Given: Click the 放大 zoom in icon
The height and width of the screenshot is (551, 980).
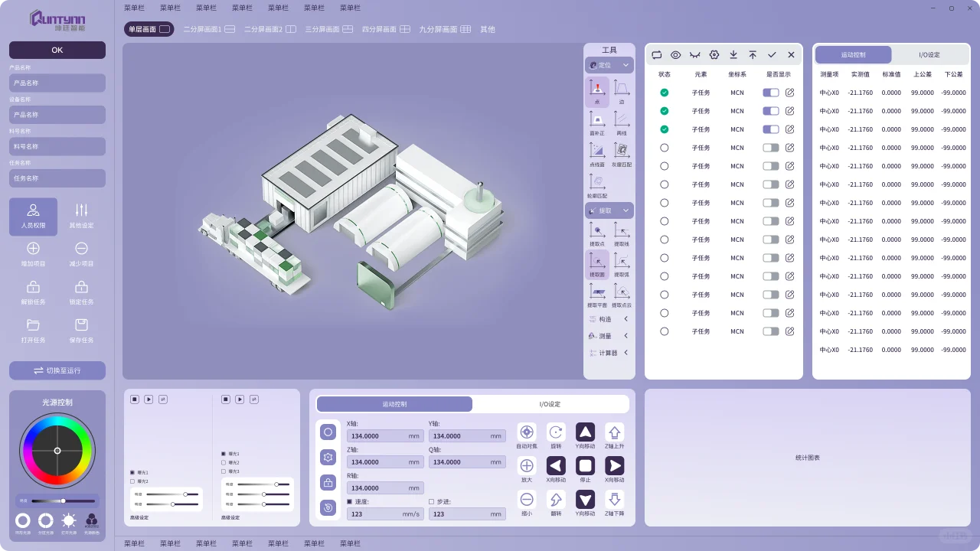Looking at the screenshot, I should tap(527, 465).
